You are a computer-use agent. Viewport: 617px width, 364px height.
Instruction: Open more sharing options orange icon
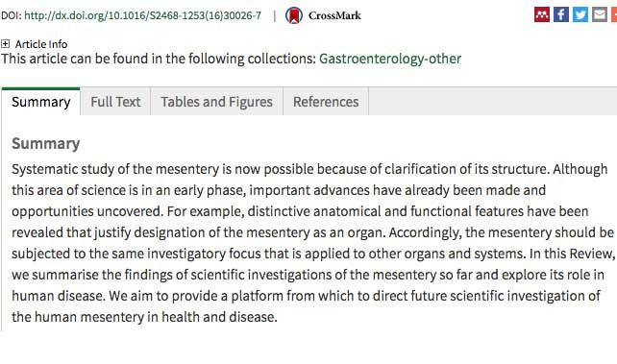coord(614,15)
